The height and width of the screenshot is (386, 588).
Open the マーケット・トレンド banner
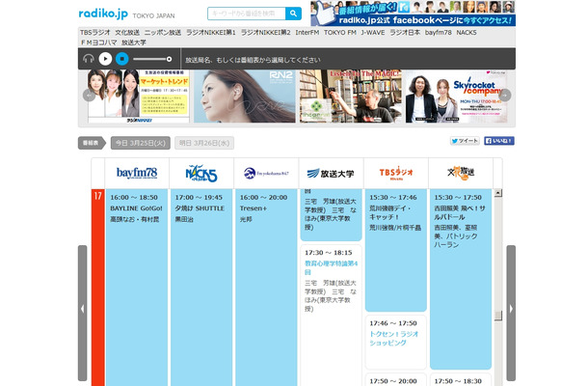139,96
